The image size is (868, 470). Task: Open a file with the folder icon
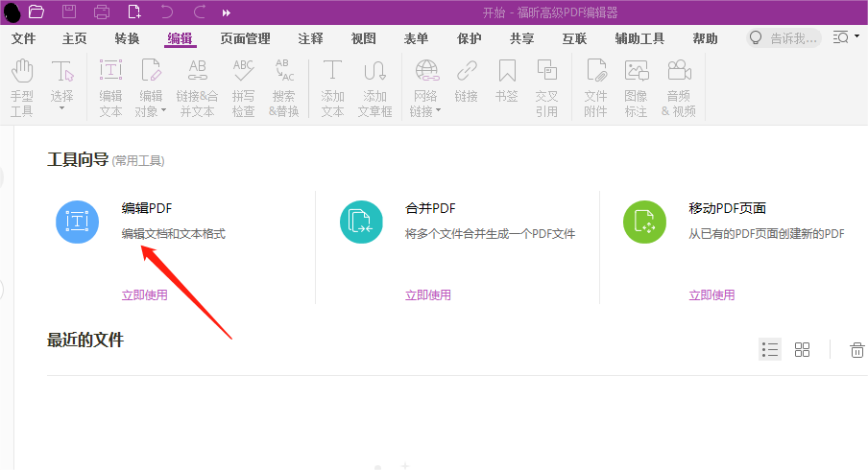(x=36, y=12)
